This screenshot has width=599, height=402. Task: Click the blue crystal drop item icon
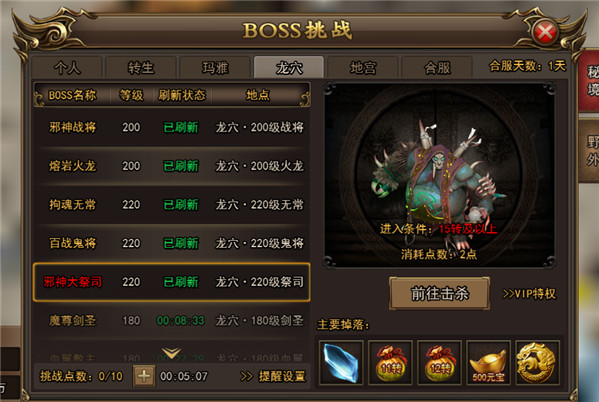click(341, 362)
